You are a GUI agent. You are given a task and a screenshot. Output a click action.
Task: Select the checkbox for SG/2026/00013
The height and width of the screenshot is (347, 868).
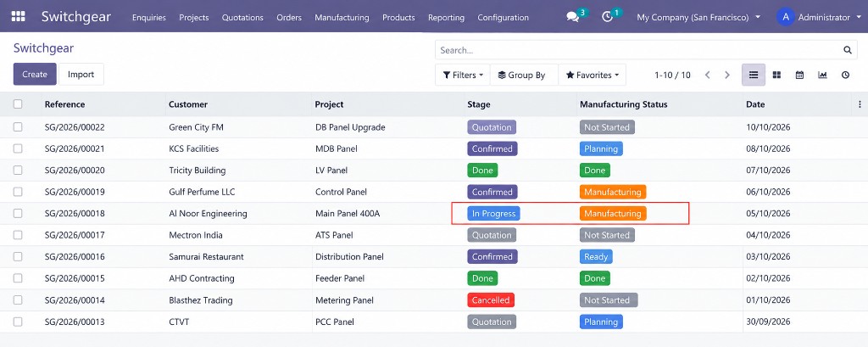(18, 322)
